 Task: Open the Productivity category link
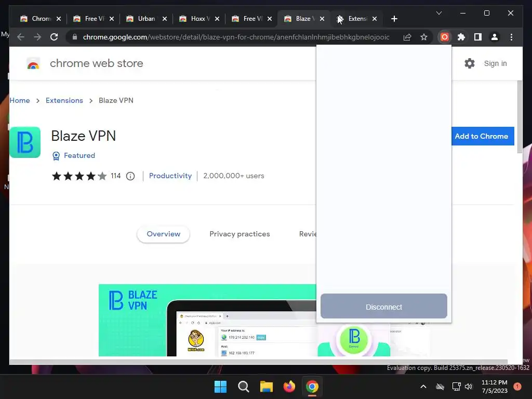(x=170, y=176)
